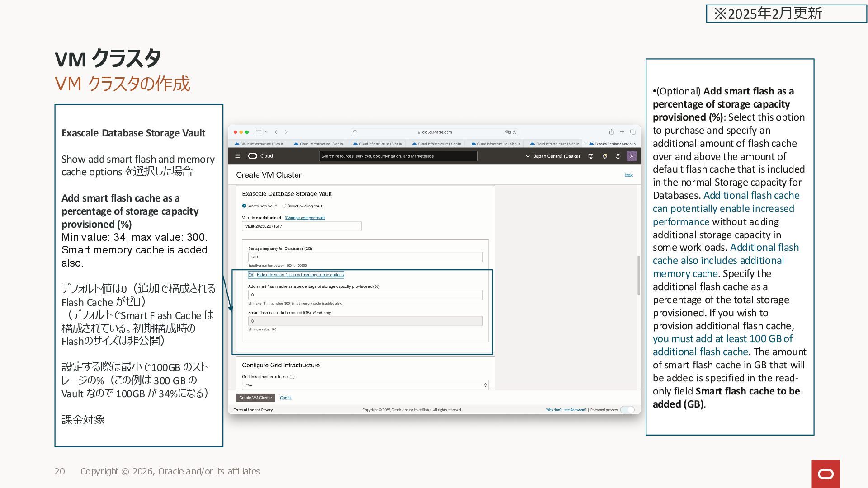
Task: Open the OCI hamburger navigation menu
Action: (x=238, y=156)
